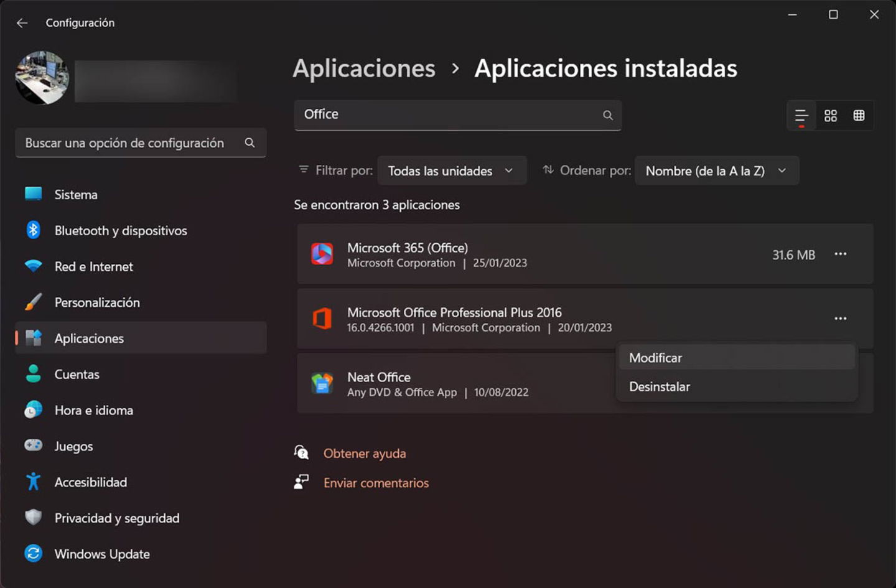Click the Neat Office app icon
The width and height of the screenshot is (896, 588).
(322, 383)
